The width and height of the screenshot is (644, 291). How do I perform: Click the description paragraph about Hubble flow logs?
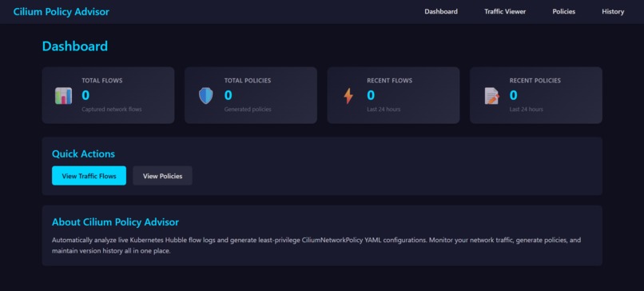click(x=316, y=245)
